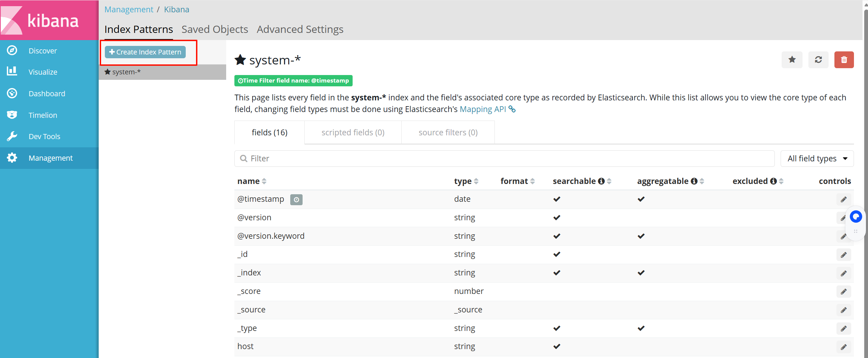This screenshot has height=358, width=868.
Task: Switch to source filters (0) tab
Action: coord(448,132)
